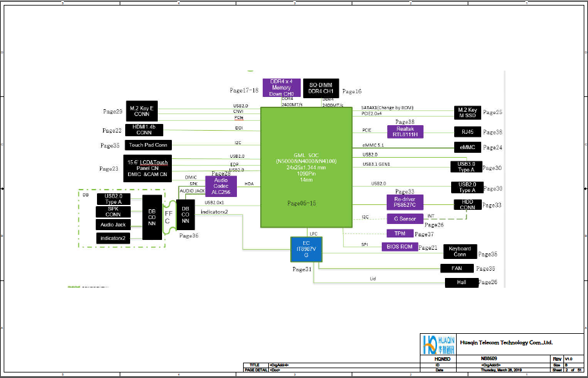Viewport: 588px width, 378px height.
Task: Click the Page05-15 text inside SOC
Action: point(302,203)
